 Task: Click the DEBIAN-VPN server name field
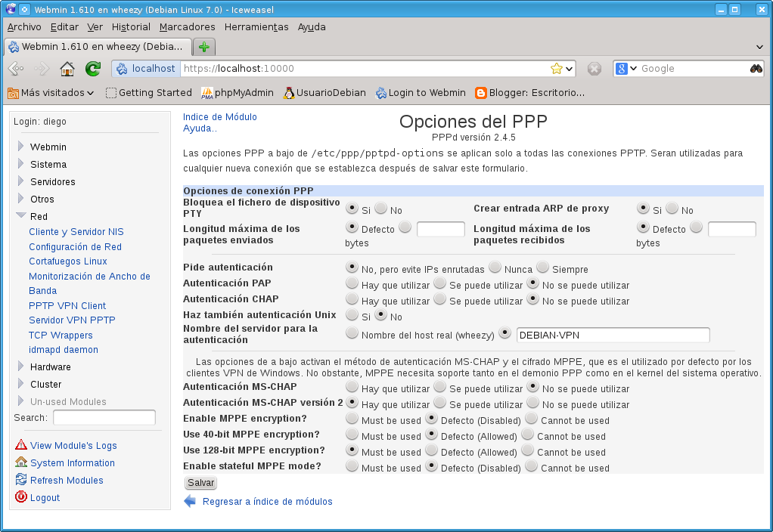[x=613, y=335]
